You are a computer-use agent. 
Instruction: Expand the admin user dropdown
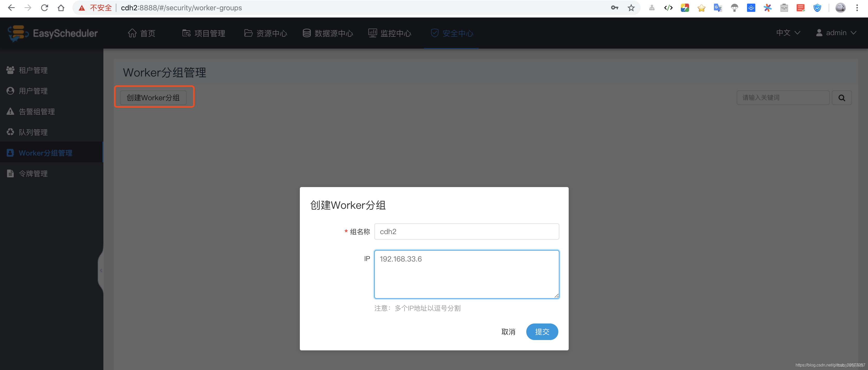(836, 33)
